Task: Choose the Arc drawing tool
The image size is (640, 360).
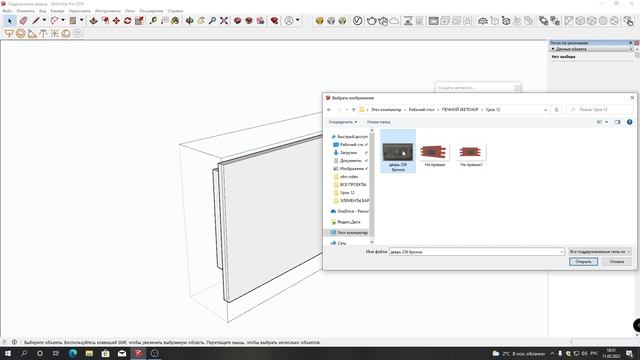Action: click(54, 20)
